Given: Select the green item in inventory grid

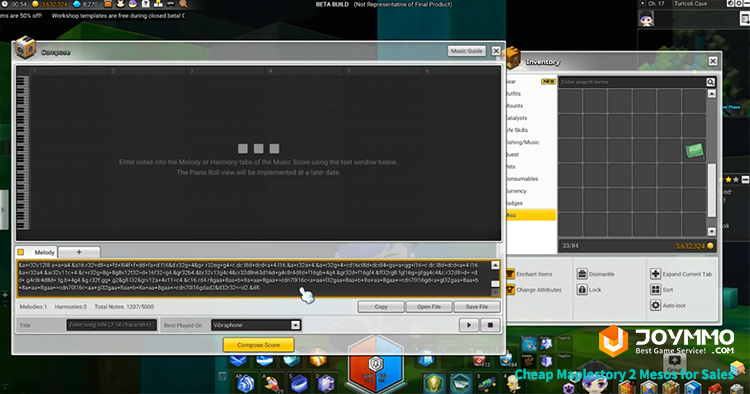Looking at the screenshot, I should [694, 150].
